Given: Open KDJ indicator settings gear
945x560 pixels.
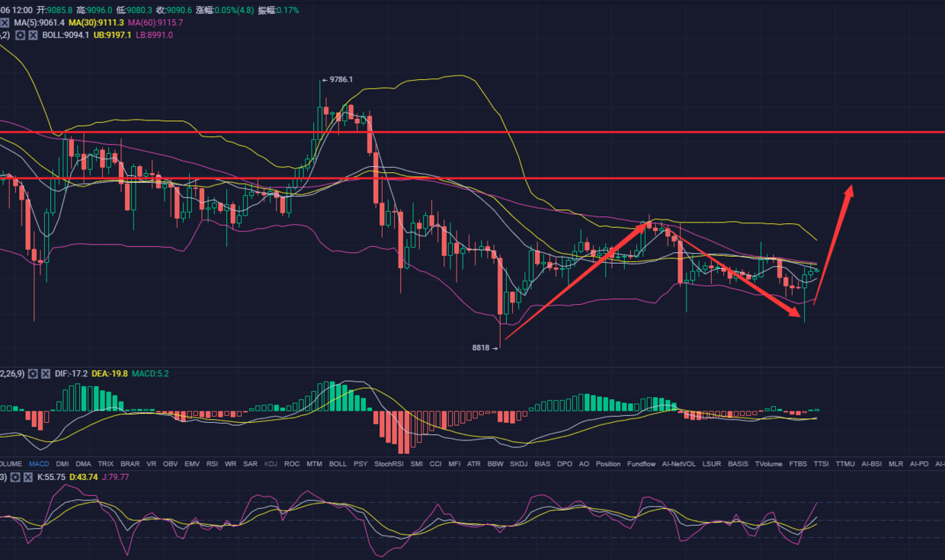Looking at the screenshot, I should click(15, 477).
